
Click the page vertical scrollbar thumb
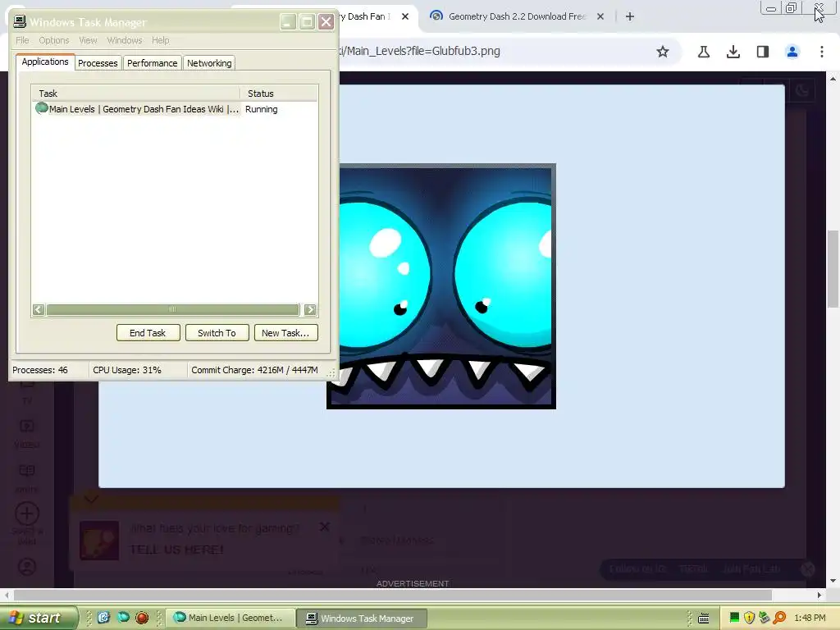coord(833,269)
